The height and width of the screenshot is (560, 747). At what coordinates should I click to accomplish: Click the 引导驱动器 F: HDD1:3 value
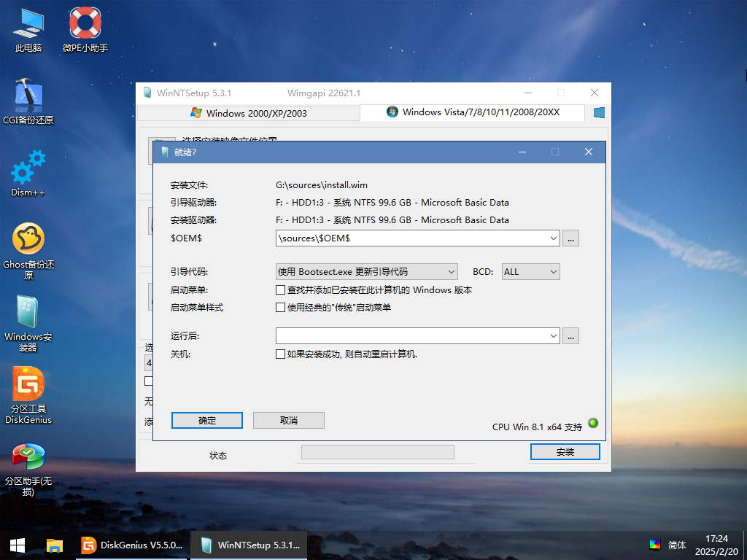(x=392, y=203)
